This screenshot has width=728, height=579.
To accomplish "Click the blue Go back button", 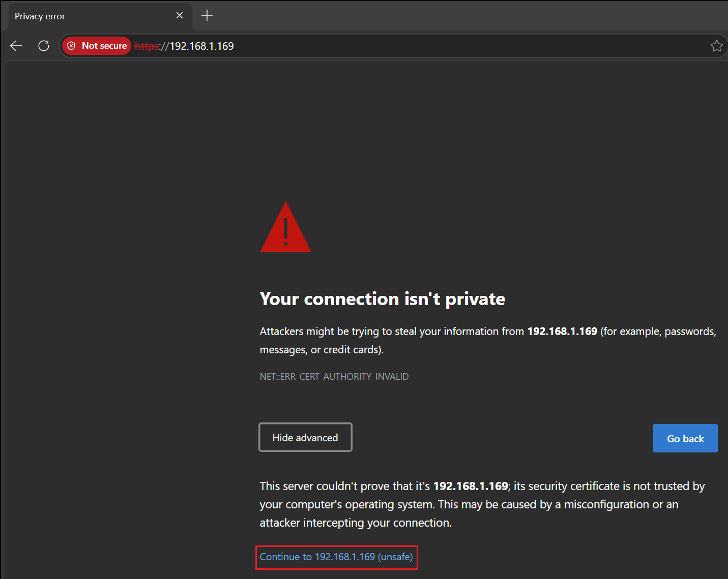I will coord(685,438).
